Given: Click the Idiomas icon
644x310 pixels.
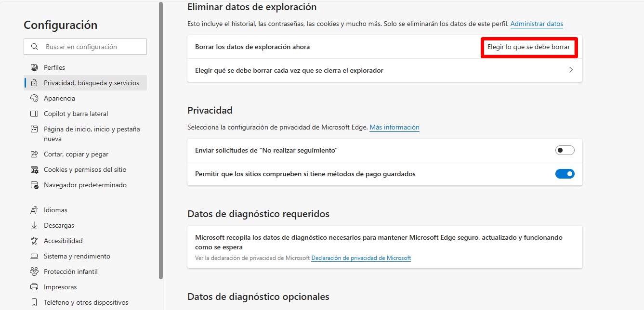Looking at the screenshot, I should [34, 210].
